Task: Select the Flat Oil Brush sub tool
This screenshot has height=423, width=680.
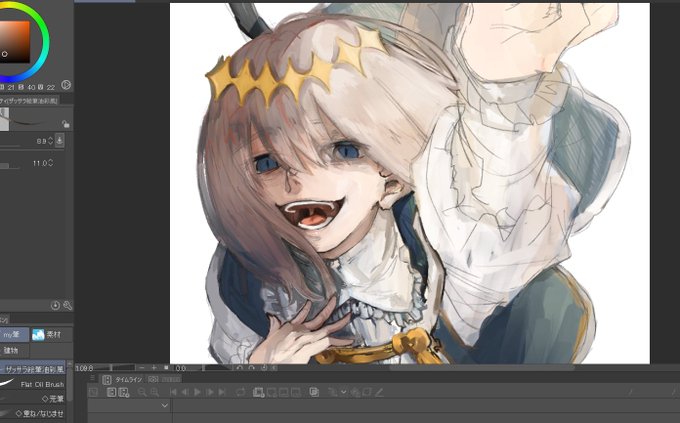Action: point(33,384)
